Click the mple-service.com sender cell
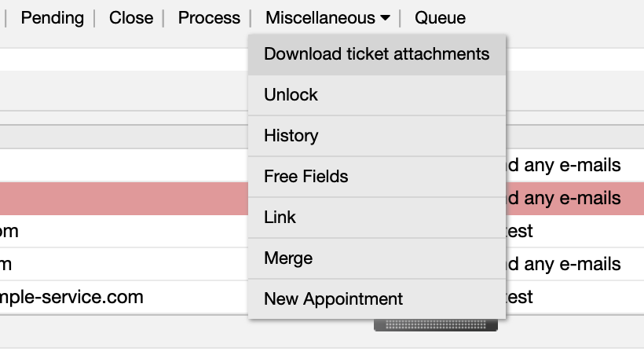 point(72,297)
